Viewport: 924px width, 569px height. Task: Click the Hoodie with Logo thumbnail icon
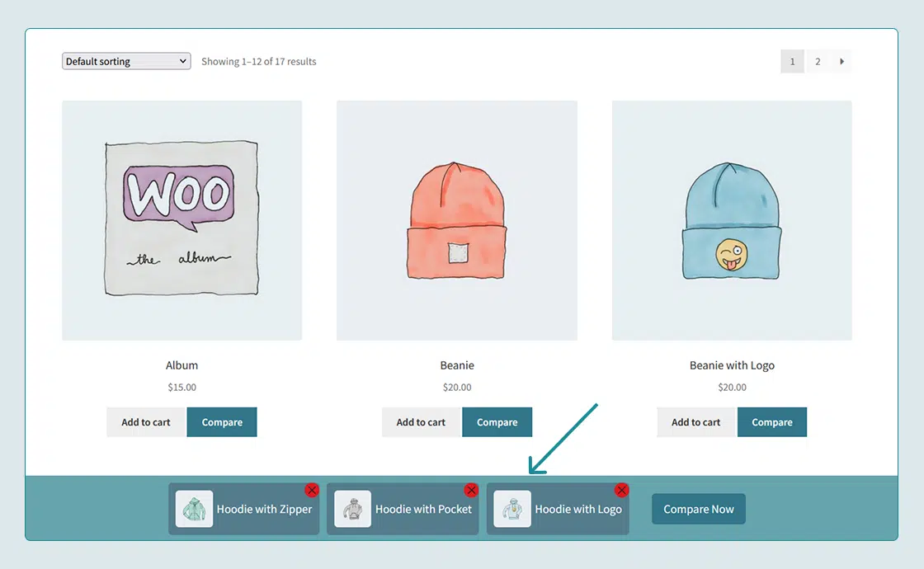pos(511,509)
